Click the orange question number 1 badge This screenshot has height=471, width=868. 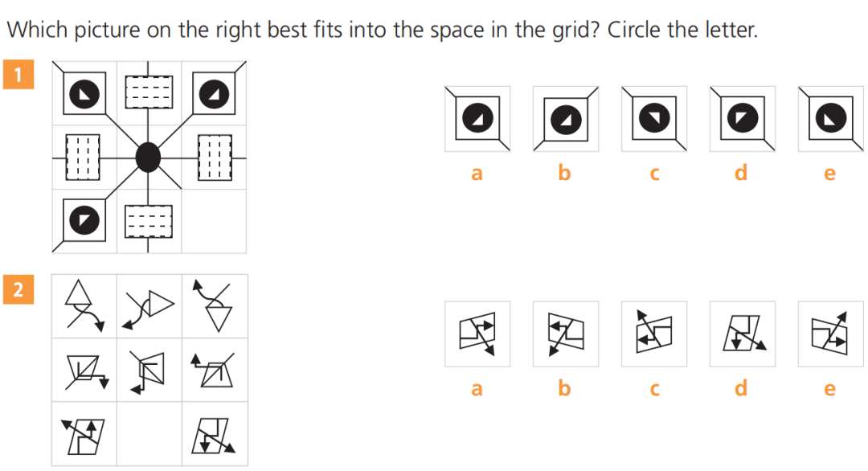(18, 75)
